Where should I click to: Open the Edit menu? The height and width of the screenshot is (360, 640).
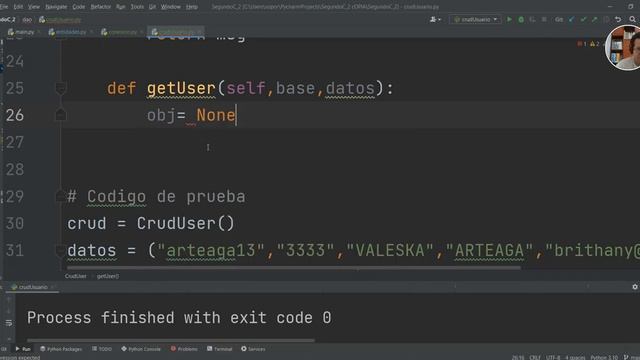18,7
